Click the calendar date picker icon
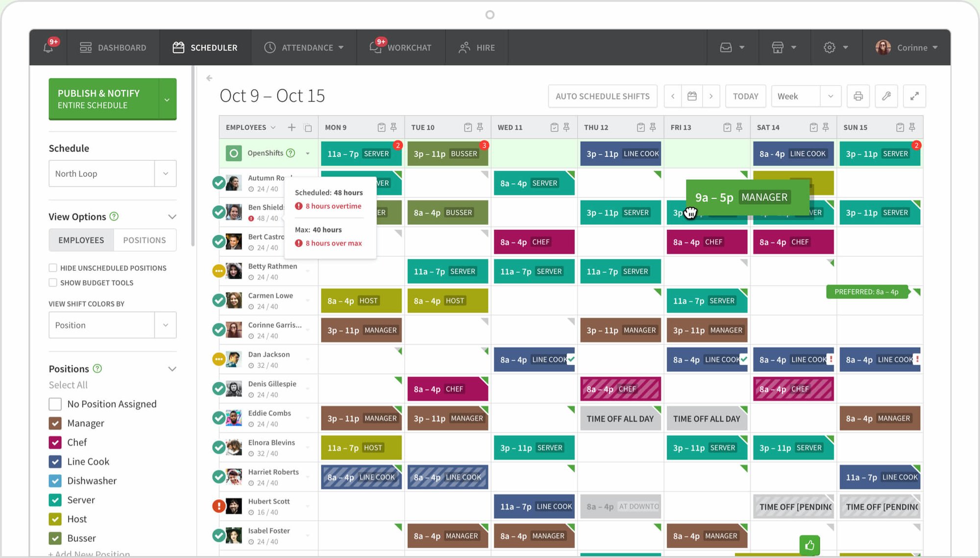980x558 pixels. [x=691, y=96]
